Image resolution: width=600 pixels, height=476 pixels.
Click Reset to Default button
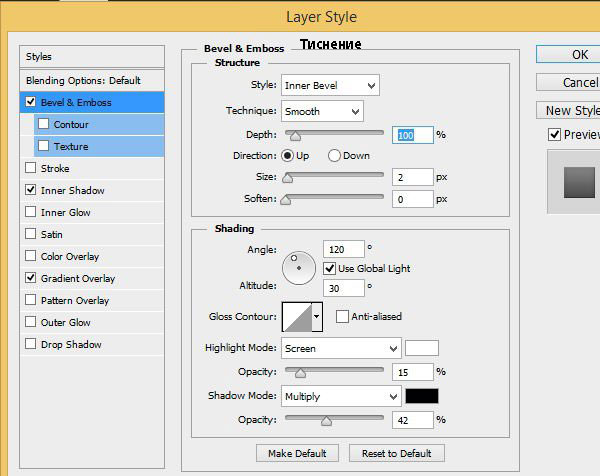[397, 453]
